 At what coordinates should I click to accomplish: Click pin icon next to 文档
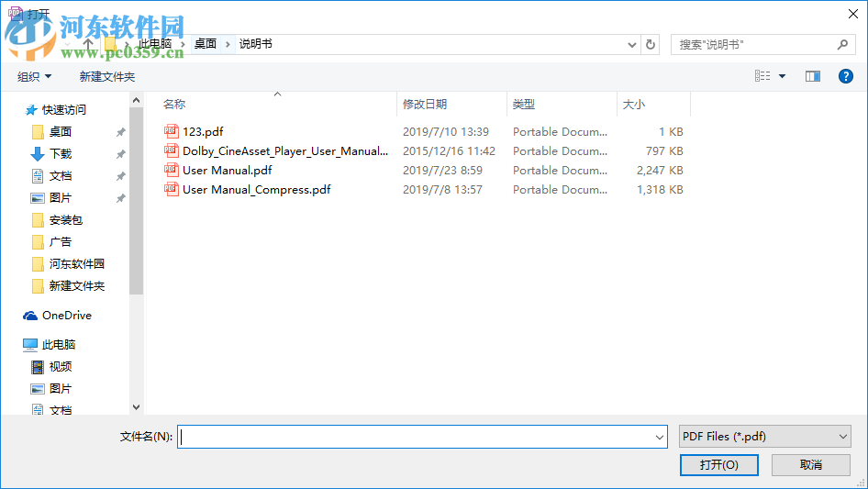tap(121, 177)
